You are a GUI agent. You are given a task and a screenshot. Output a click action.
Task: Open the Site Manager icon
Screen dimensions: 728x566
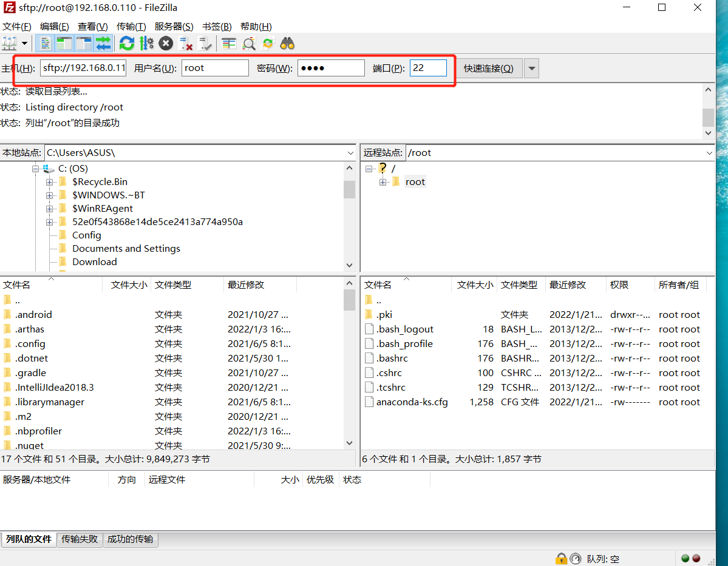(x=9, y=44)
